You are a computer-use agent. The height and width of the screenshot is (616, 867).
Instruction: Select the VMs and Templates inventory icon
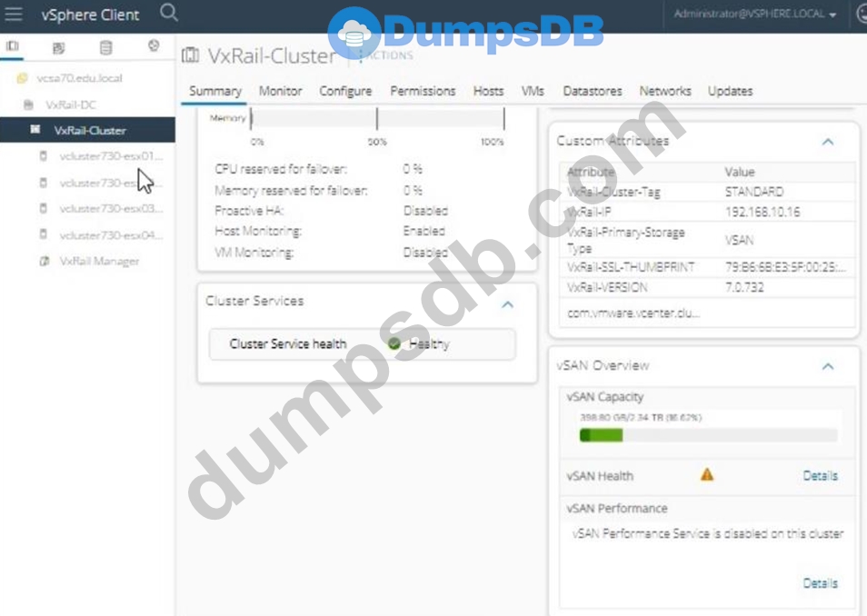point(59,46)
